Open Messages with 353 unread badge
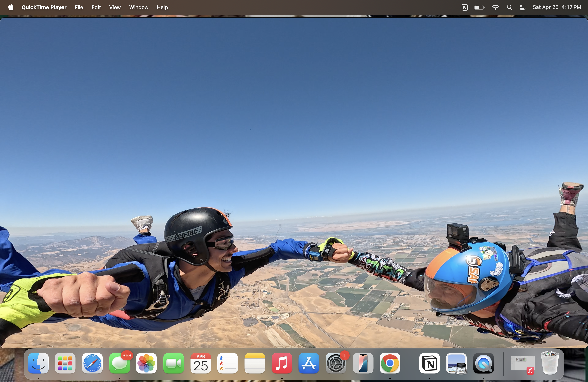 click(120, 363)
